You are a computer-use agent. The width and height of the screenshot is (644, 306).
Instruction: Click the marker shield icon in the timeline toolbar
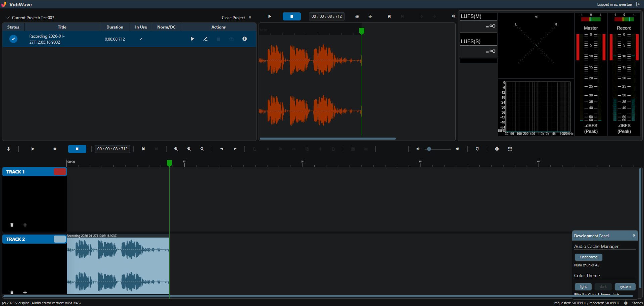[x=477, y=149]
